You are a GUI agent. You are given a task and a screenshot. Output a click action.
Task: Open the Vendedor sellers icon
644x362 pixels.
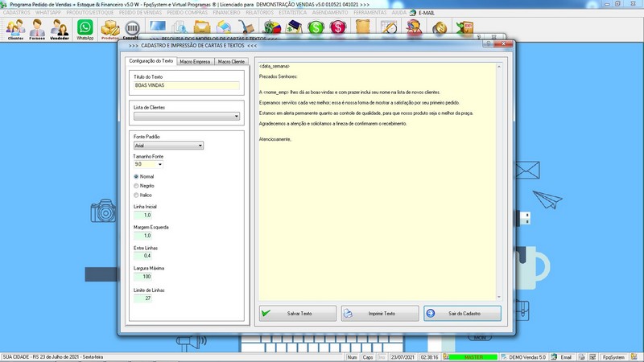tap(60, 29)
